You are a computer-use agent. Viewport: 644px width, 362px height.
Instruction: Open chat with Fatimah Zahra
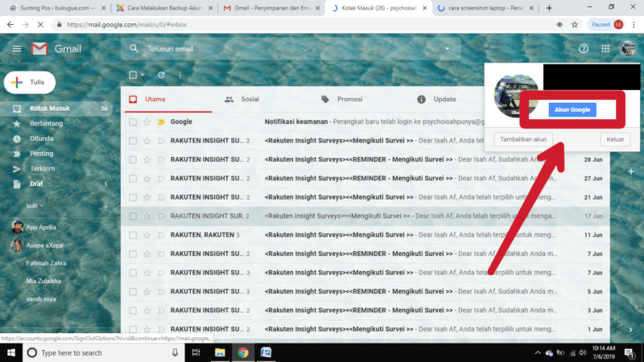pyautogui.click(x=46, y=263)
